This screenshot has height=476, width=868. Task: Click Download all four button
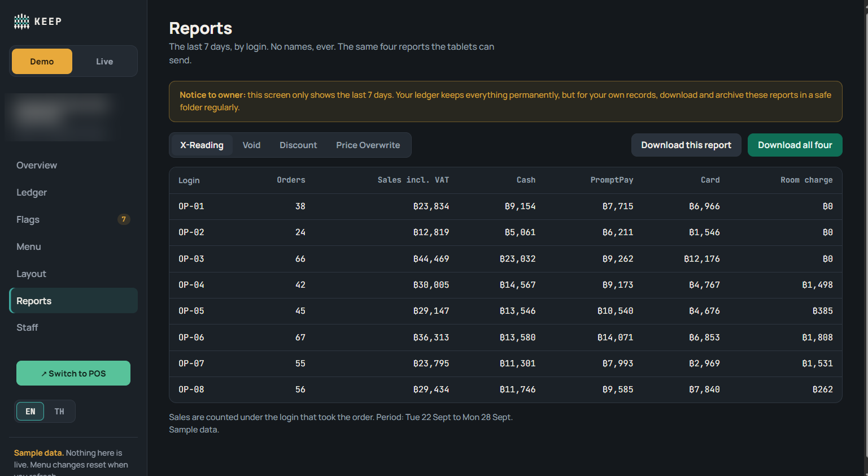pyautogui.click(x=795, y=145)
